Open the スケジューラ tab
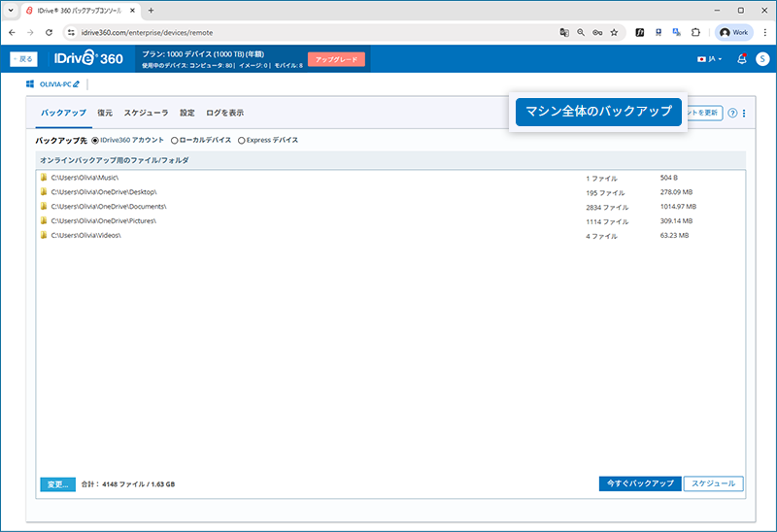The image size is (777, 532). (x=146, y=113)
